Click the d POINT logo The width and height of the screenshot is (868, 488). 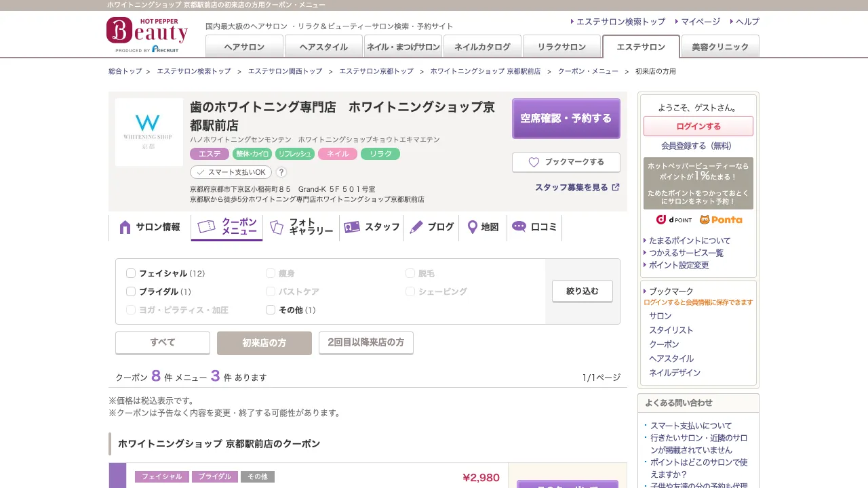674,220
